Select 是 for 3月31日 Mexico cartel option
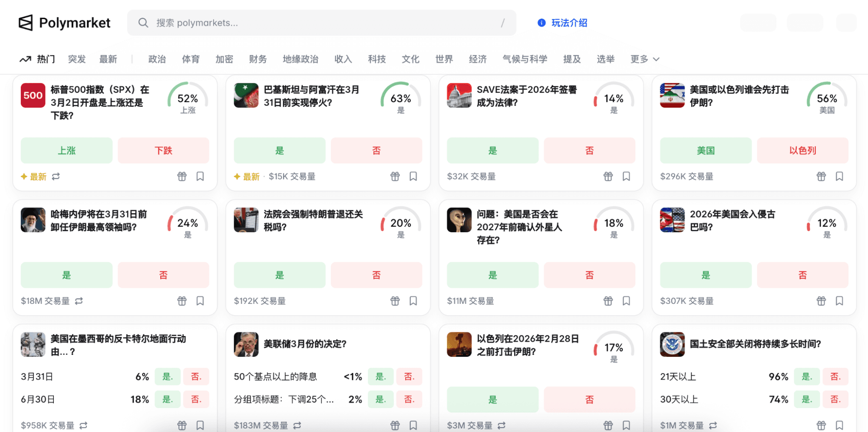This screenshot has height=432, width=868. click(x=167, y=376)
